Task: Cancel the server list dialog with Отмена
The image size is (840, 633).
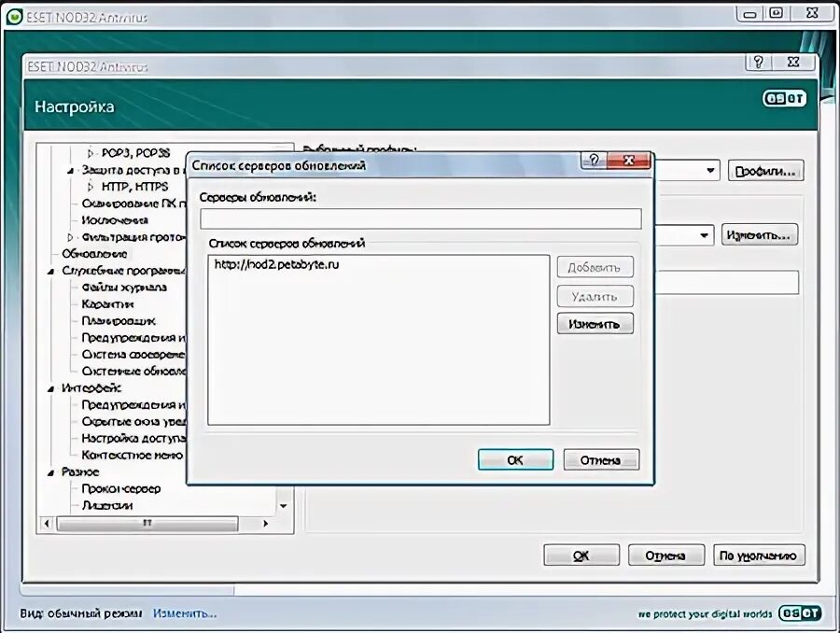Action: click(x=601, y=460)
